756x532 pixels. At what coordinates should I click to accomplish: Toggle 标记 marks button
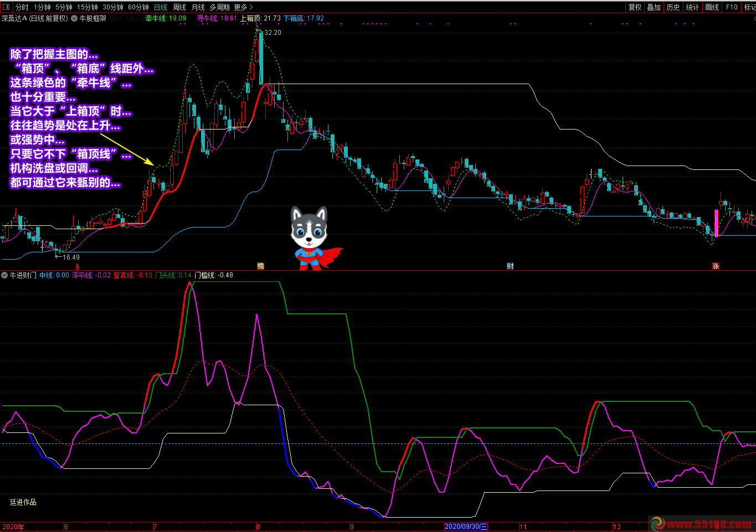(750, 7)
